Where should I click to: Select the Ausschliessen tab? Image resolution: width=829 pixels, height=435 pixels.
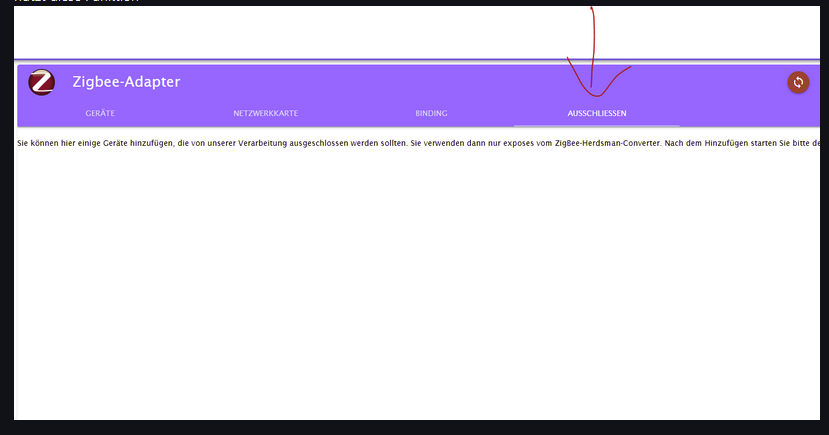pyautogui.click(x=596, y=113)
